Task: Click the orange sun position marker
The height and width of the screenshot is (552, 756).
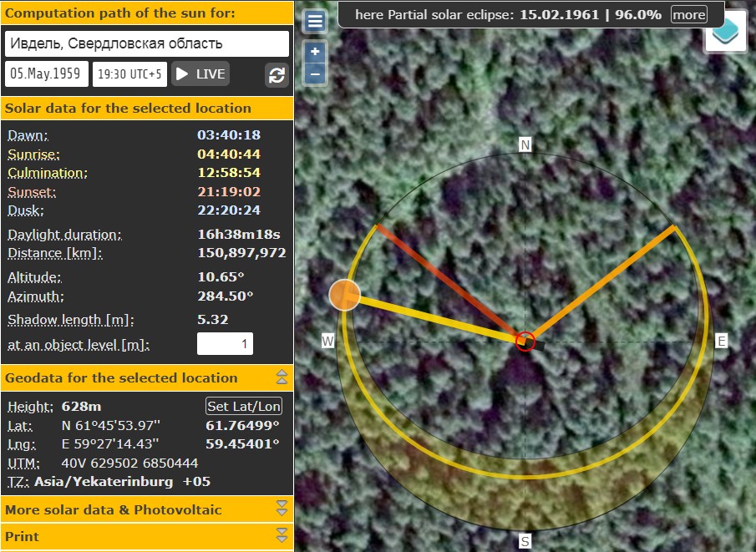Action: coord(344,295)
